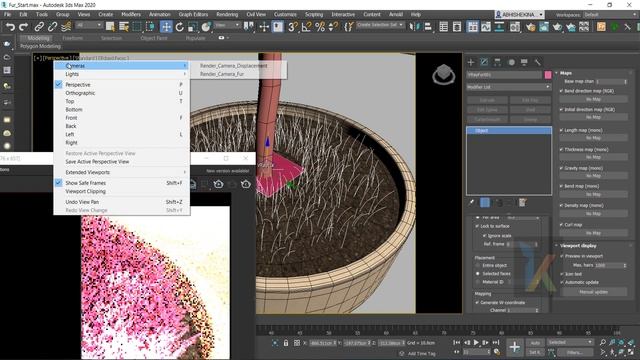Open the Workspaces Default dropdown

click(x=610, y=15)
